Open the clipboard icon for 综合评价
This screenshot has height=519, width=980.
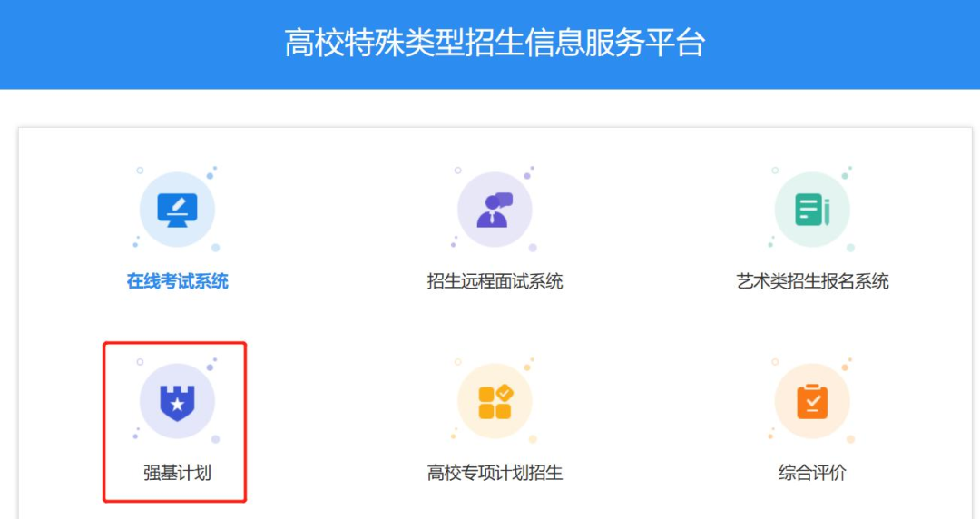(812, 401)
